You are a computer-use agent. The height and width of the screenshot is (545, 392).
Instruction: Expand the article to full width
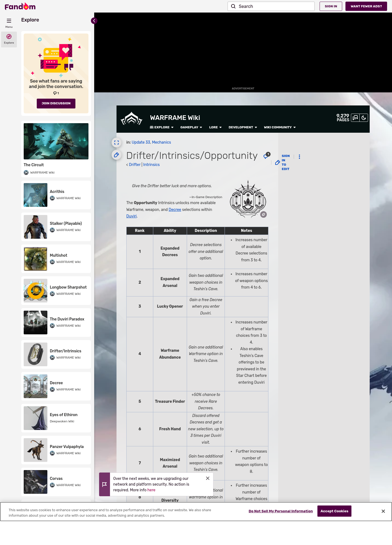[x=117, y=143]
